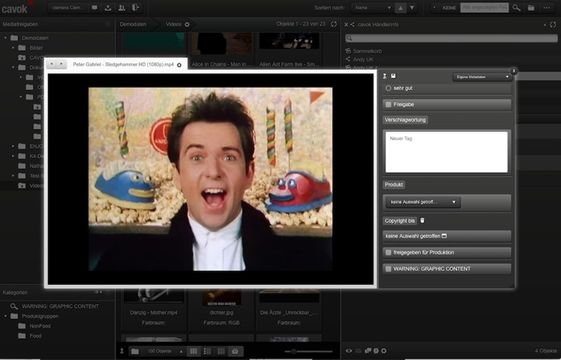Click the pin icon in metadata panel
Screen dimensions: 561x360
pyautogui.click(x=385, y=76)
